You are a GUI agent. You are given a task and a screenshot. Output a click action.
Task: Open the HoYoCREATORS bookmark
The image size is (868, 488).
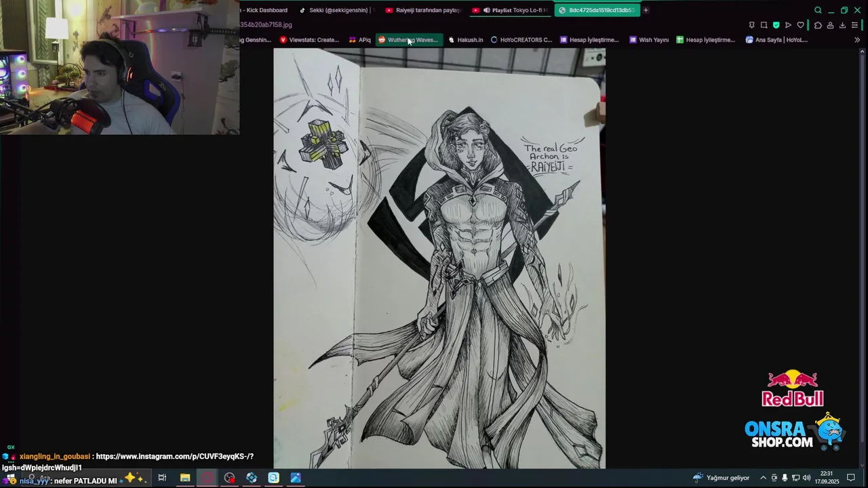[x=521, y=40]
